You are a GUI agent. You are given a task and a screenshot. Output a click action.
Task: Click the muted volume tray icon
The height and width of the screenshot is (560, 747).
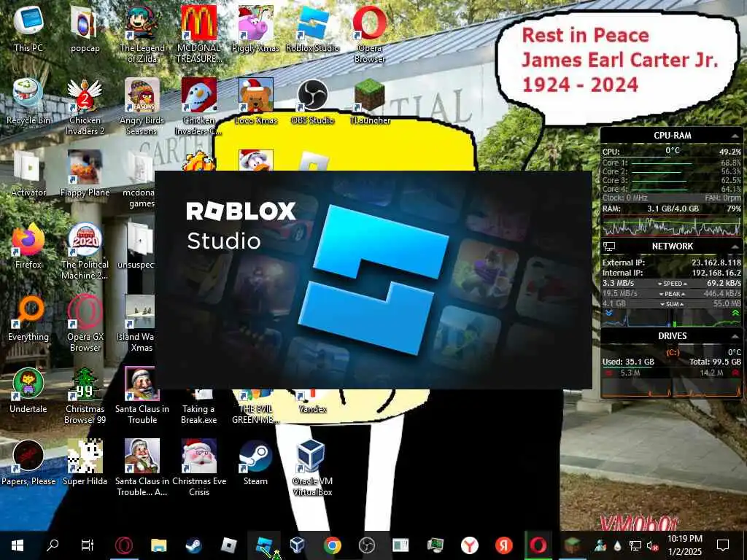point(651,545)
